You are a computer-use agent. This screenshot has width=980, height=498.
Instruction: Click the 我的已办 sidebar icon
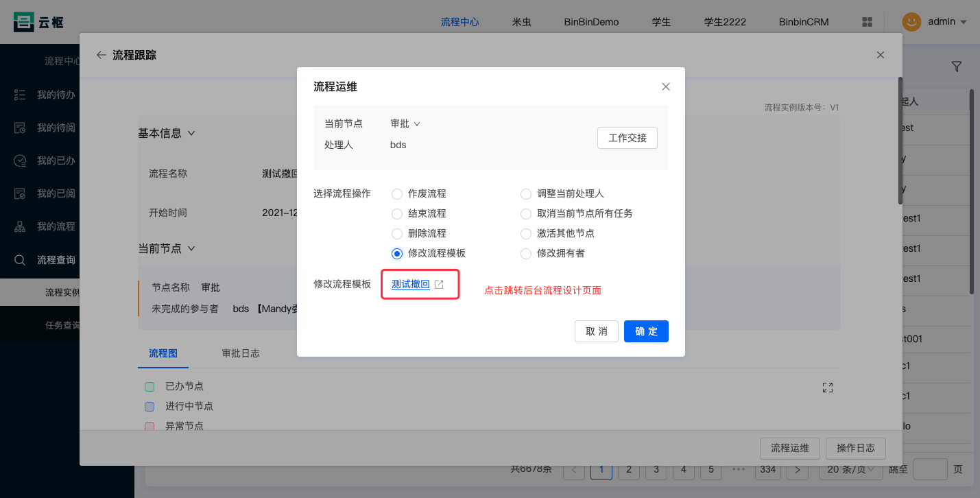[x=20, y=161]
